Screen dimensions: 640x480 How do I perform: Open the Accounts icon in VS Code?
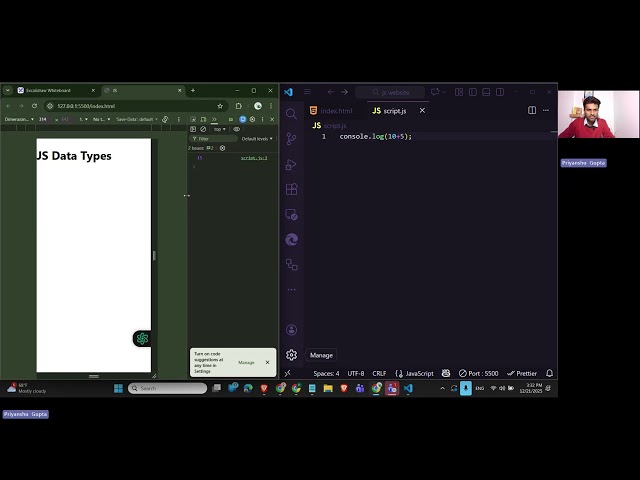291,329
